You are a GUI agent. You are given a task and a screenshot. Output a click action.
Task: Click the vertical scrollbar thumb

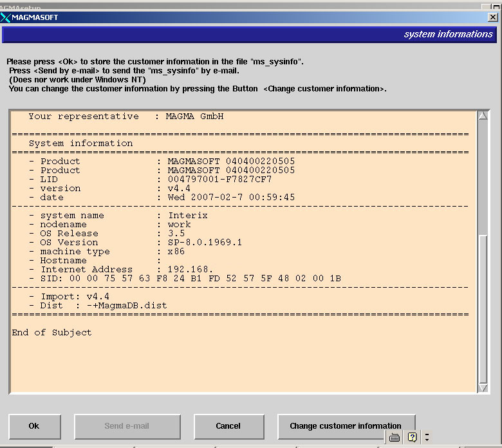click(483, 310)
